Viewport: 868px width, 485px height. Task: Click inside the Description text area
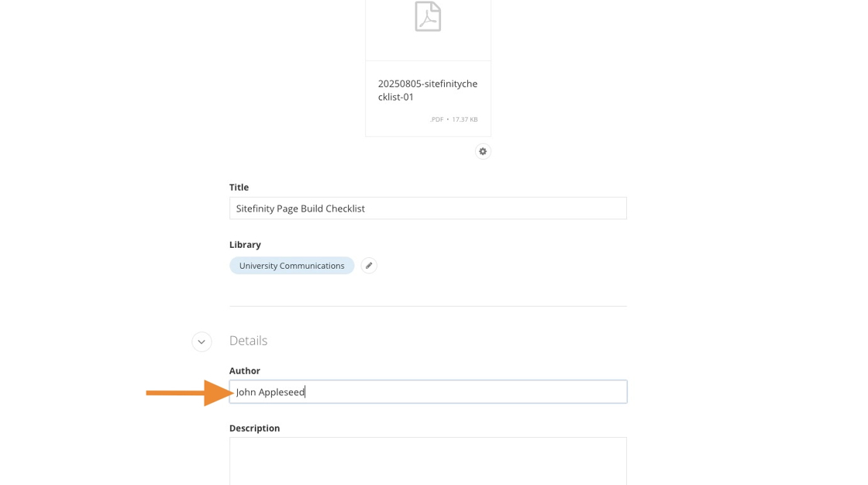pyautogui.click(x=428, y=460)
